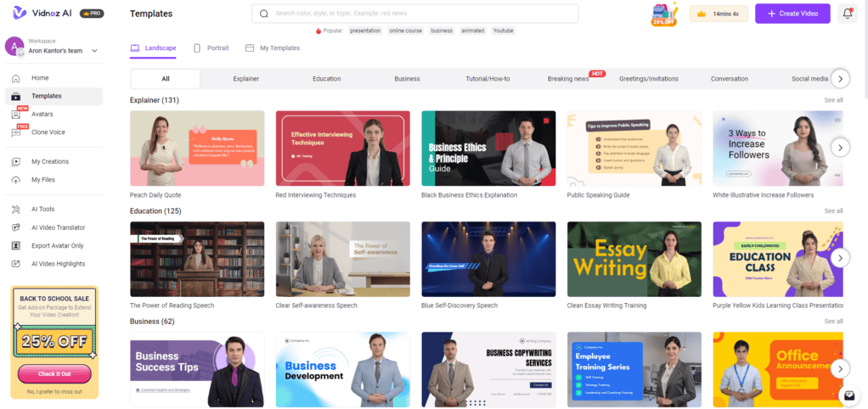The width and height of the screenshot is (868, 409).
Task: Click the Templates sidebar icon
Action: coord(16,96)
